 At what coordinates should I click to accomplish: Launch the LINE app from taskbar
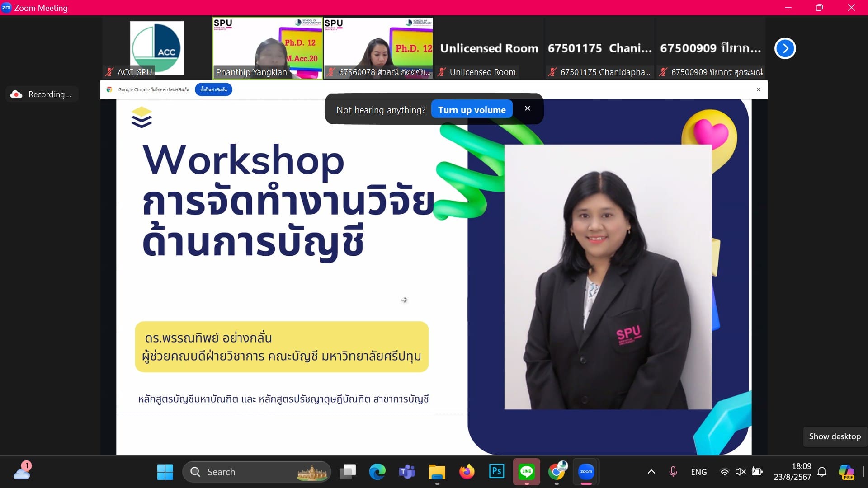tap(527, 471)
